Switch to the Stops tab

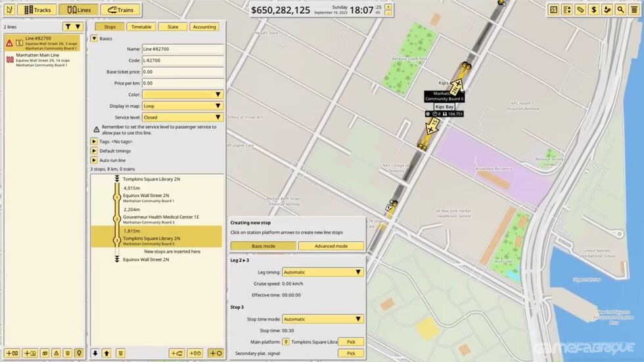click(x=110, y=27)
